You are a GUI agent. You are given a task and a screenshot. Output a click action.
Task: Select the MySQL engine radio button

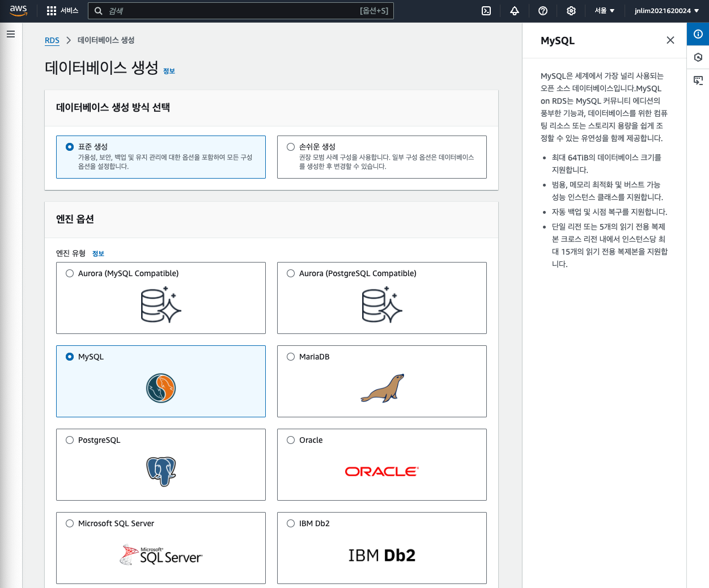70,357
